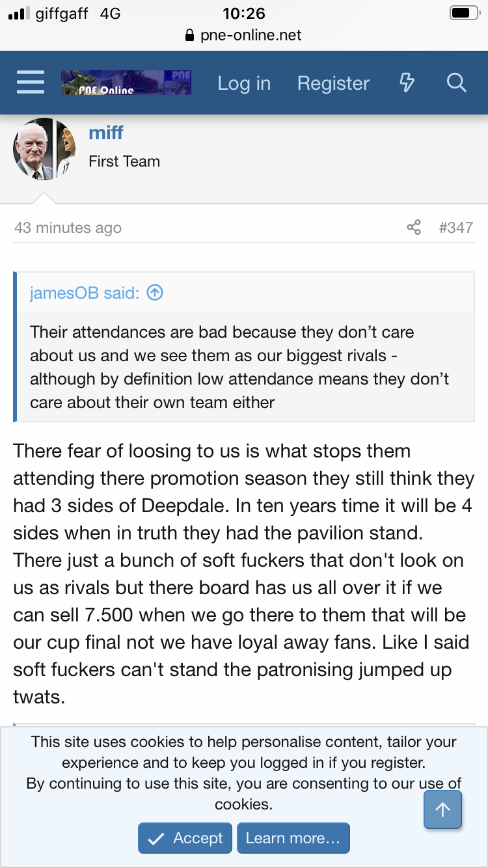Tap the battery status indicator
Screen dimensions: 488x868
pyautogui.click(x=463, y=14)
